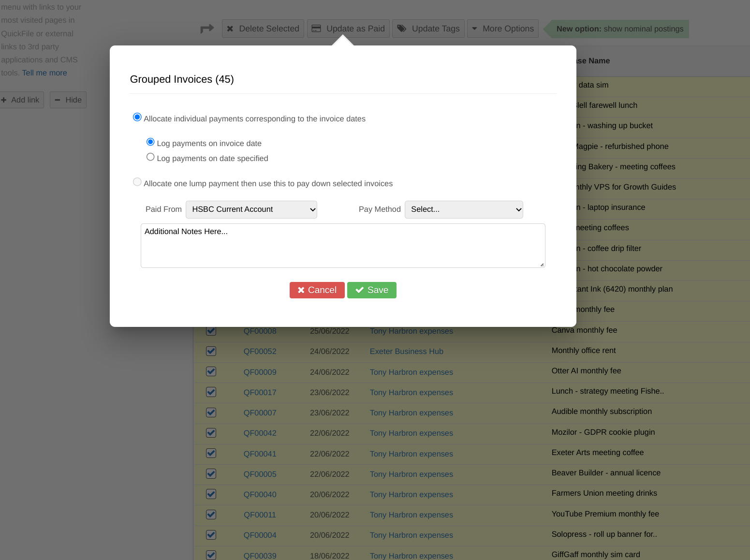Screen dimensions: 750x560
Task: Click Beaver Builder - annual licence text
Action: coord(606,473)
